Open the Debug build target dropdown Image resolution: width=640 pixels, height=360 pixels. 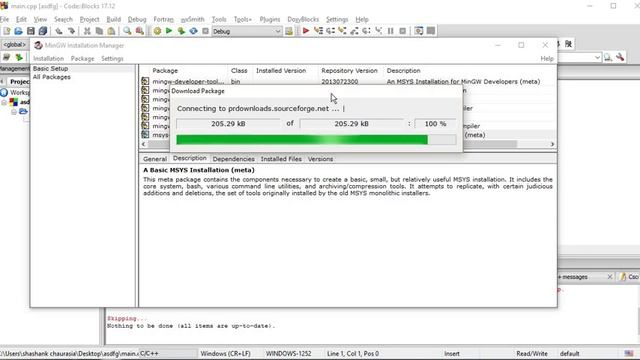[x=278, y=31]
